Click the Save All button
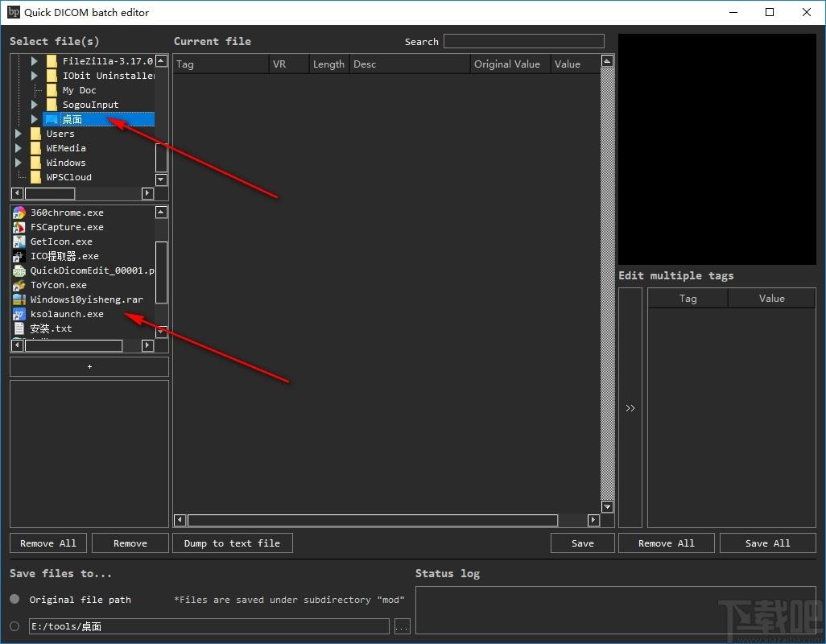The height and width of the screenshot is (644, 826). (767, 543)
